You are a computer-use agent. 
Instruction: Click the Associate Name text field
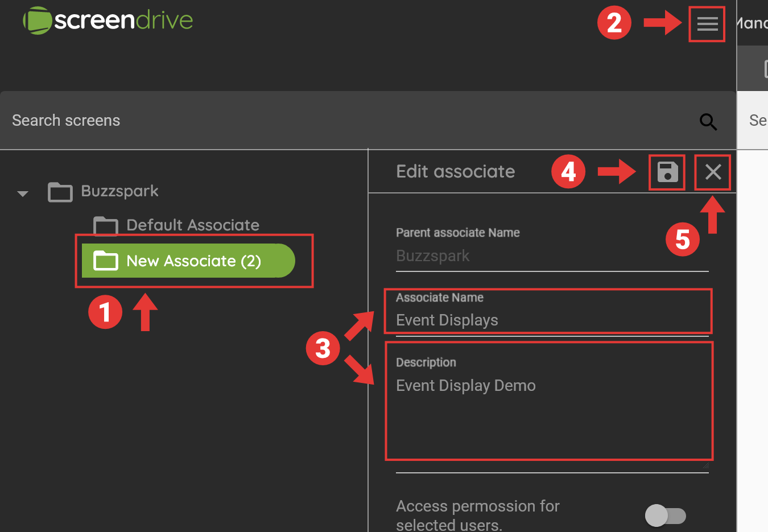pos(546,320)
